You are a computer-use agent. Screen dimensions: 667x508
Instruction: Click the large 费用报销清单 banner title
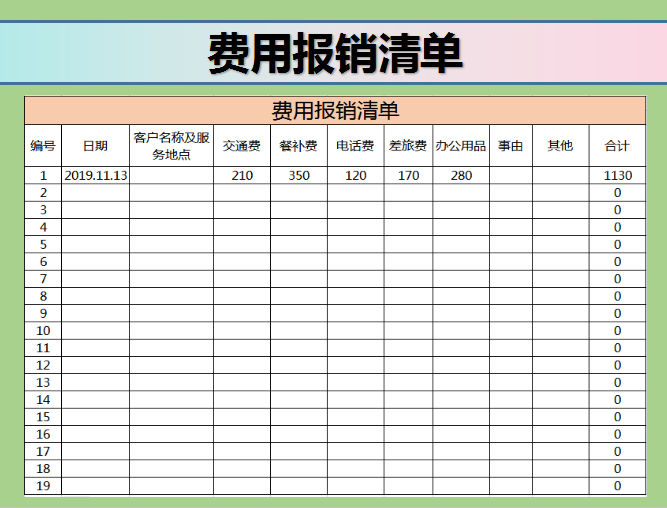click(334, 52)
